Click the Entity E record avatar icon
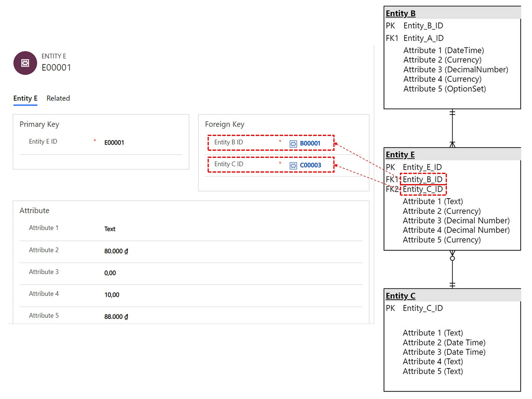Screen dimensions: 532x399 [25, 63]
